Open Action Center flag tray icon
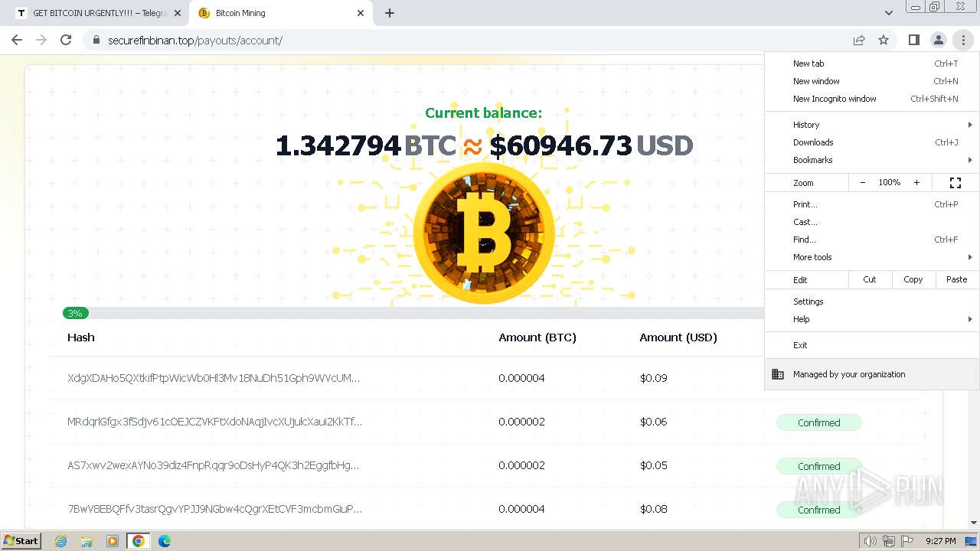 907,541
